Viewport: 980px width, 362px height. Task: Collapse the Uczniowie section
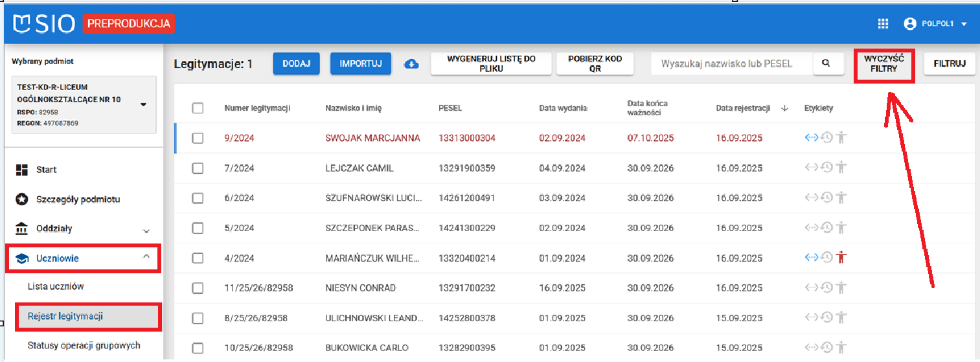pos(146,258)
